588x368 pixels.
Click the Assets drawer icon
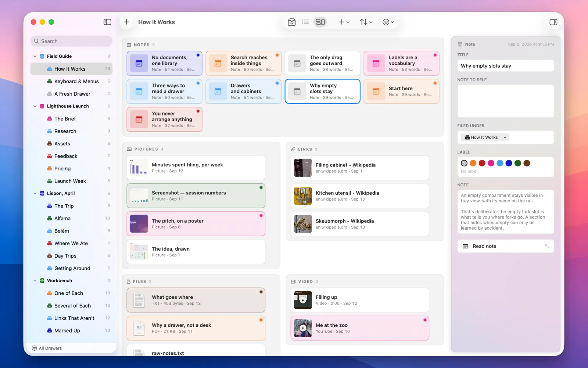coord(50,144)
